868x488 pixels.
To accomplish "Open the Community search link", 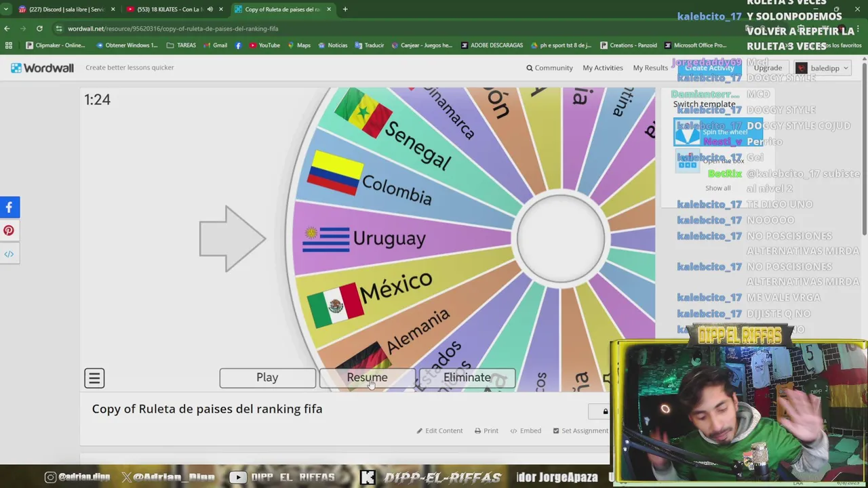I will 550,68.
